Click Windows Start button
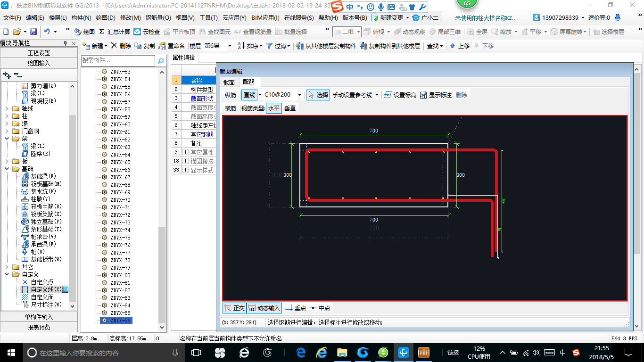The width and height of the screenshot is (644, 362). 10,352
